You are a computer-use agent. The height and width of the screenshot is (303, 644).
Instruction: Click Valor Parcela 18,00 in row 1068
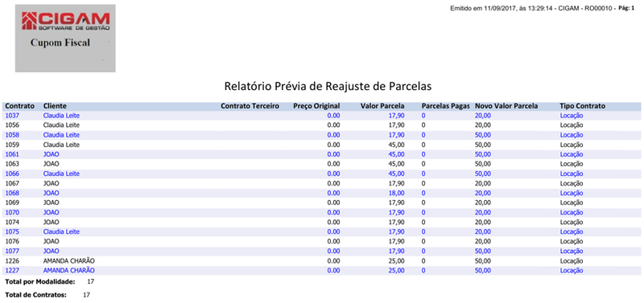click(x=396, y=193)
